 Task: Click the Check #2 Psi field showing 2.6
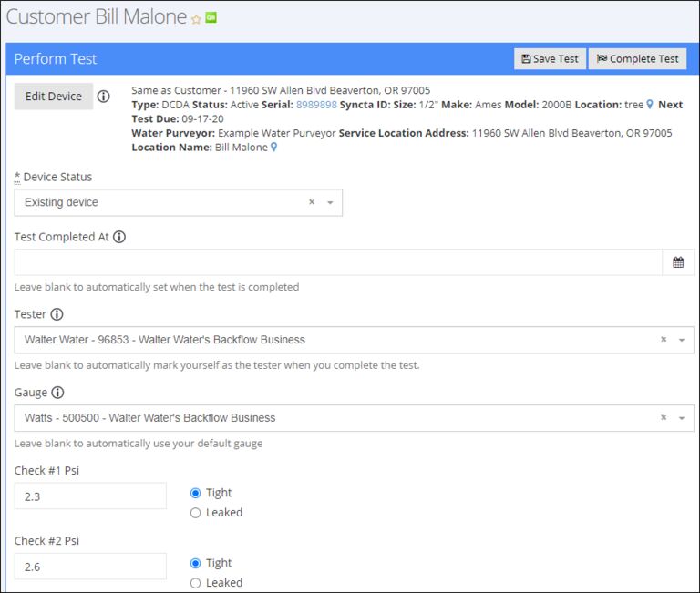90,567
